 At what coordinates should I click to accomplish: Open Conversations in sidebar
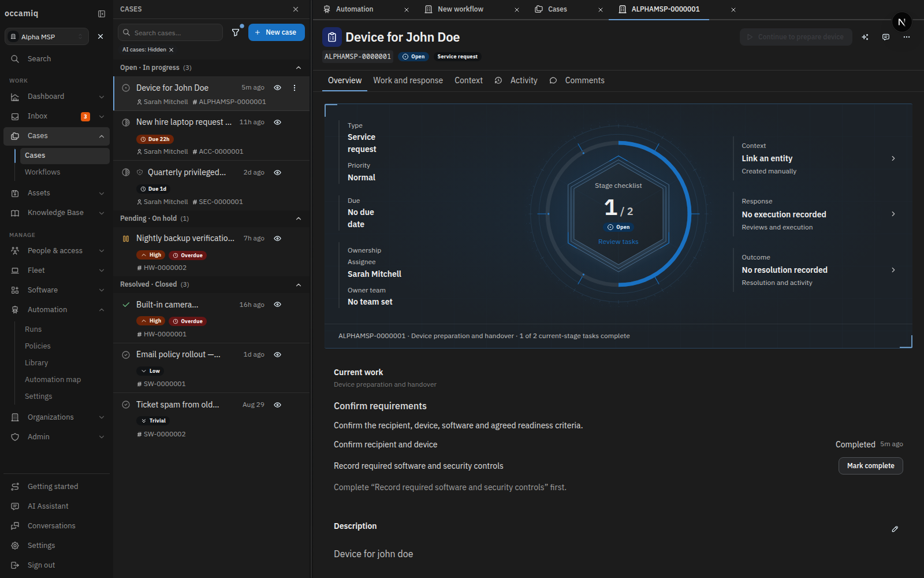tap(57, 526)
